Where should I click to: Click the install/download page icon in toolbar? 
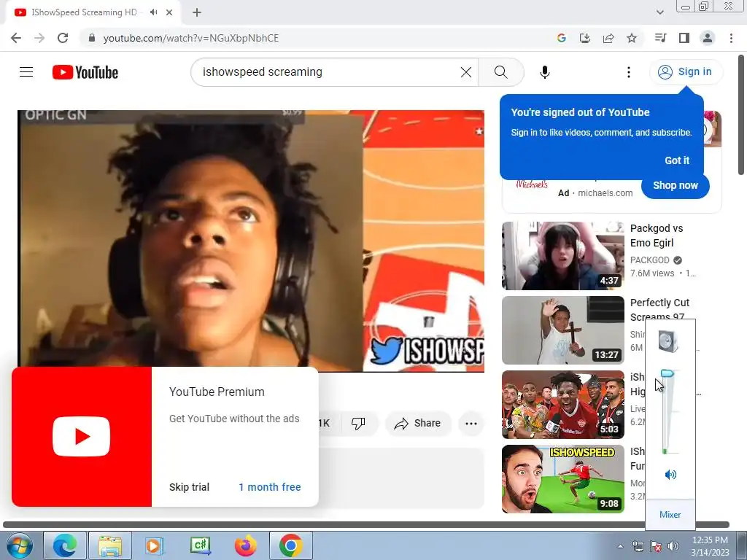584,38
